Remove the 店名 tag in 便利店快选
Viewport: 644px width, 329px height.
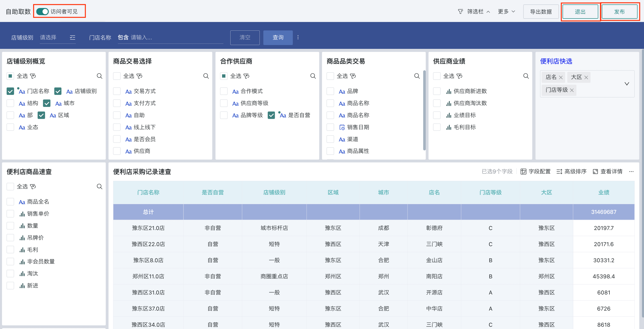coord(561,77)
